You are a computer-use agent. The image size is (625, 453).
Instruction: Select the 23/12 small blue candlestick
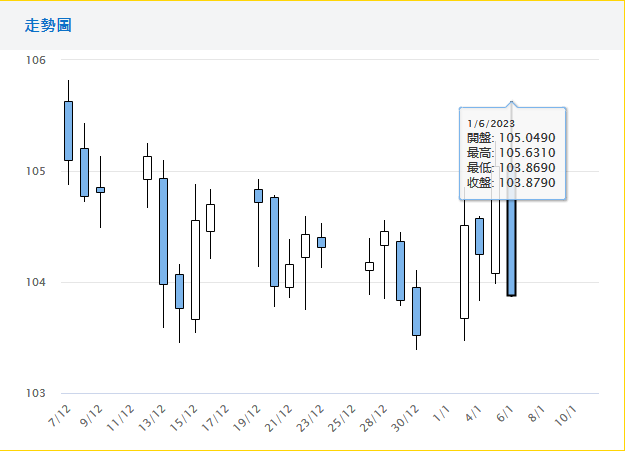pos(321,242)
